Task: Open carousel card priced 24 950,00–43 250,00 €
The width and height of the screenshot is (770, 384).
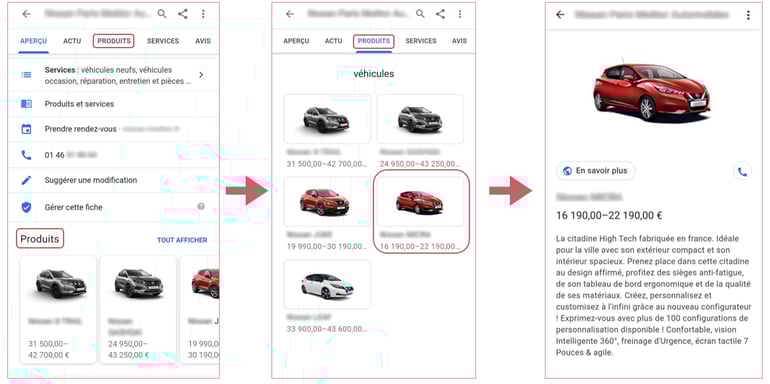Action: [x=138, y=309]
